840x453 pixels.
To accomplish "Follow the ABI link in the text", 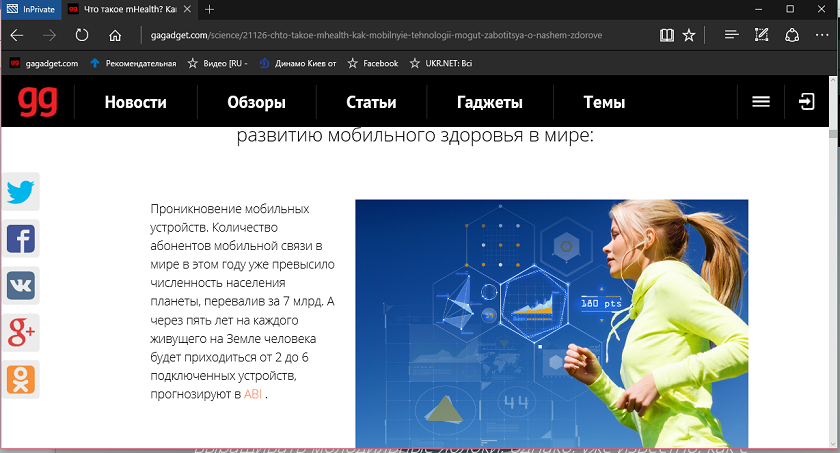I will [x=253, y=395].
